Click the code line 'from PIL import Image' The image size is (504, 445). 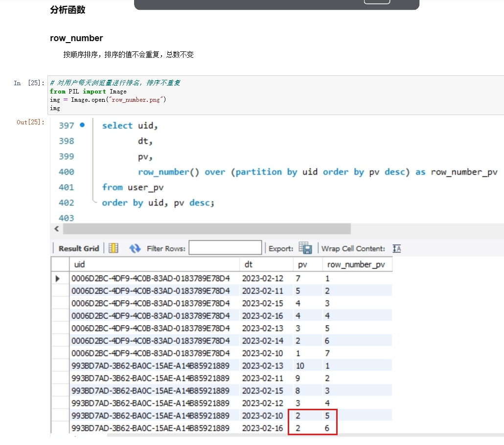pos(88,92)
